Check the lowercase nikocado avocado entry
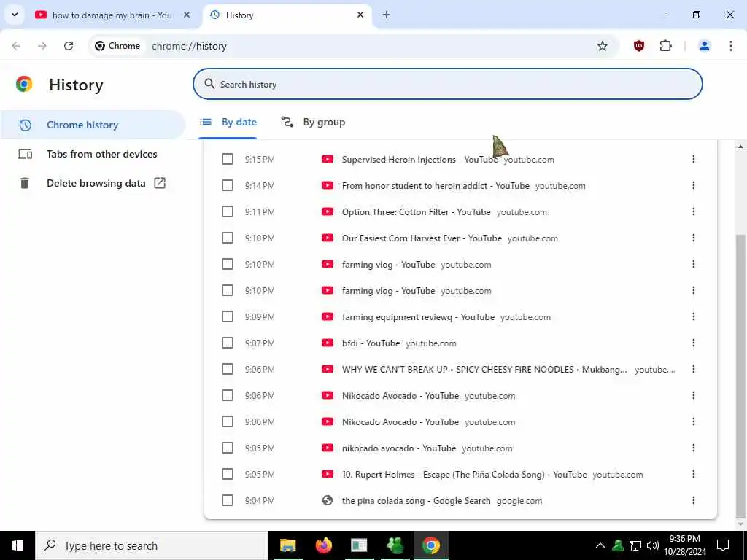The height and width of the screenshot is (560, 747). [228, 448]
